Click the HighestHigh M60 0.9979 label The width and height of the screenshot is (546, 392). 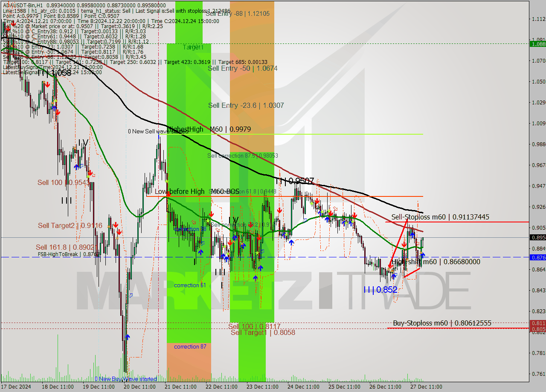coord(209,129)
